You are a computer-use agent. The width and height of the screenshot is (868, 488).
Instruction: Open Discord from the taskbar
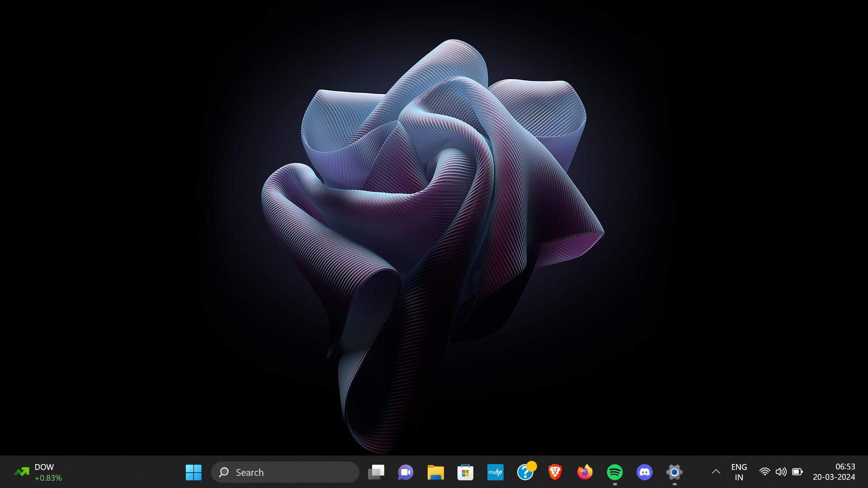[645, 472]
